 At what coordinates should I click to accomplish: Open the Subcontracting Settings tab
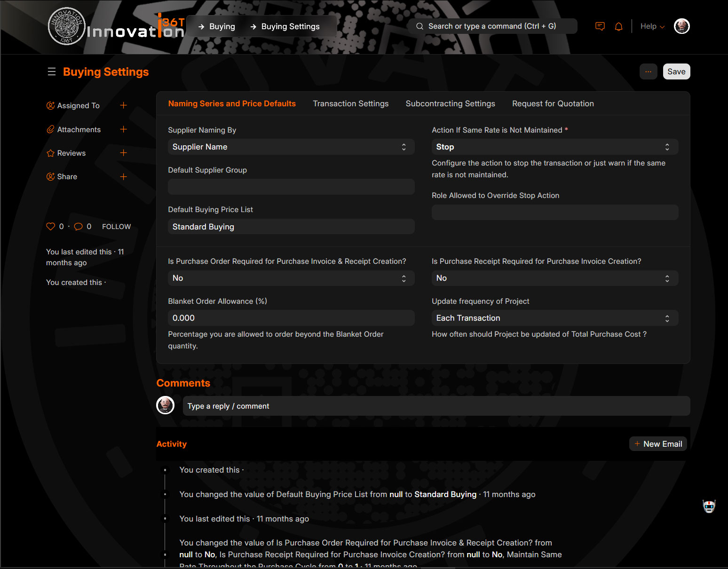450,103
